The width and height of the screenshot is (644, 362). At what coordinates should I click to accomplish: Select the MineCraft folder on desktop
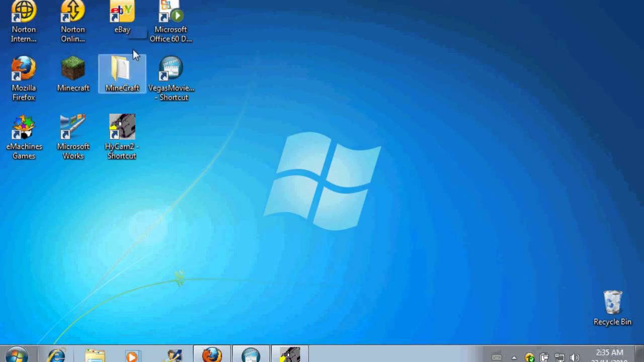tap(122, 74)
